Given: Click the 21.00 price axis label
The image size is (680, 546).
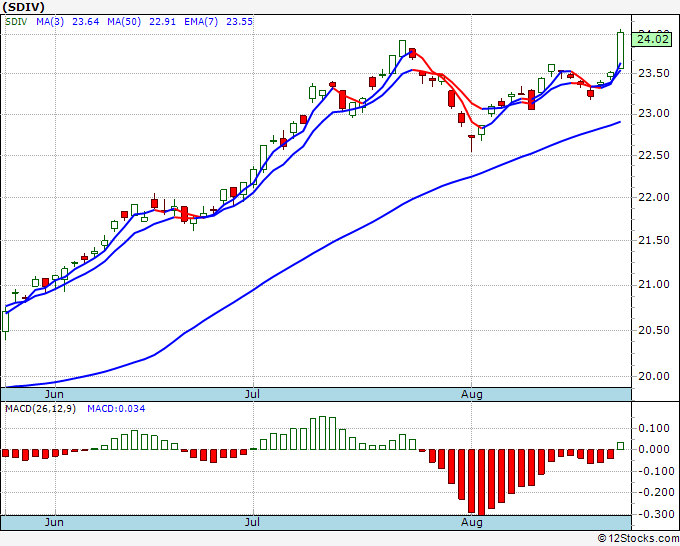Looking at the screenshot, I should [x=654, y=284].
